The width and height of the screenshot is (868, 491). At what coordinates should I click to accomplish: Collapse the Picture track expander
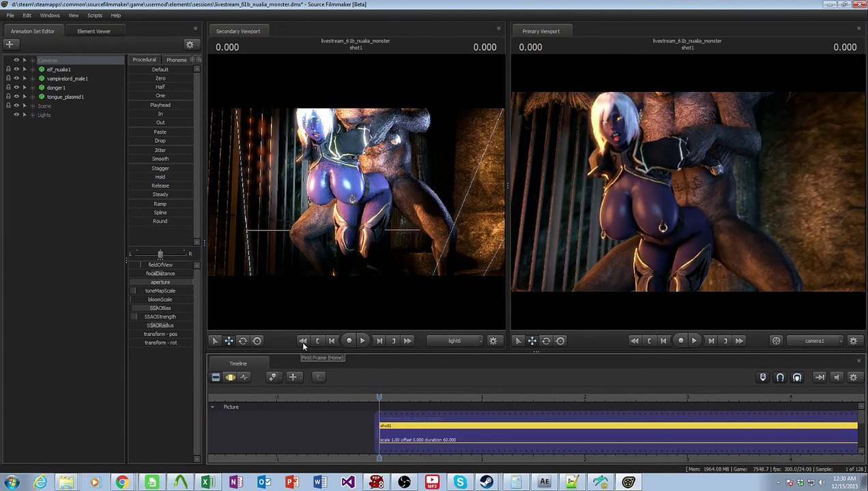(212, 407)
